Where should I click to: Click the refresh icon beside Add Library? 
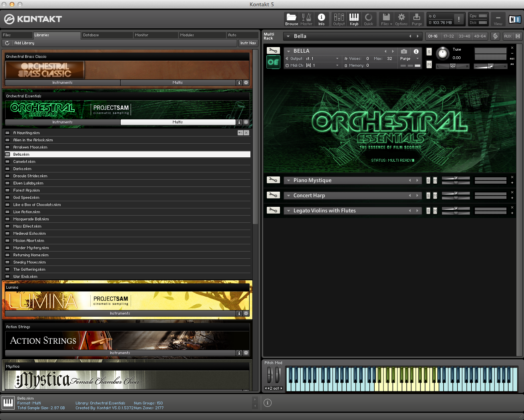pyautogui.click(x=7, y=43)
